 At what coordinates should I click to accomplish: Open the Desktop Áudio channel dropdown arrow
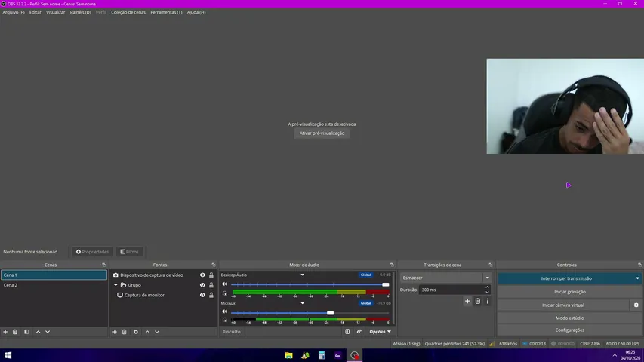click(302, 275)
